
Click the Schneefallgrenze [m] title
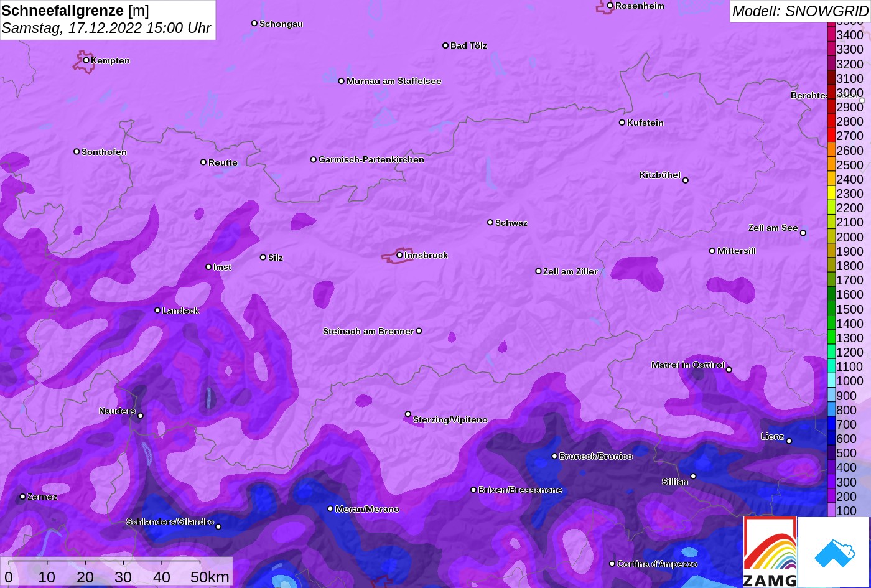coord(75,11)
